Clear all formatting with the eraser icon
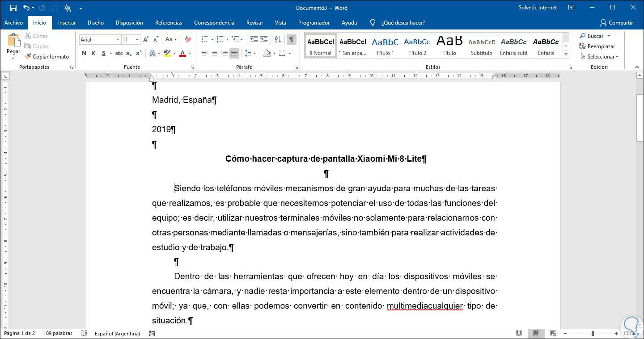 point(188,40)
